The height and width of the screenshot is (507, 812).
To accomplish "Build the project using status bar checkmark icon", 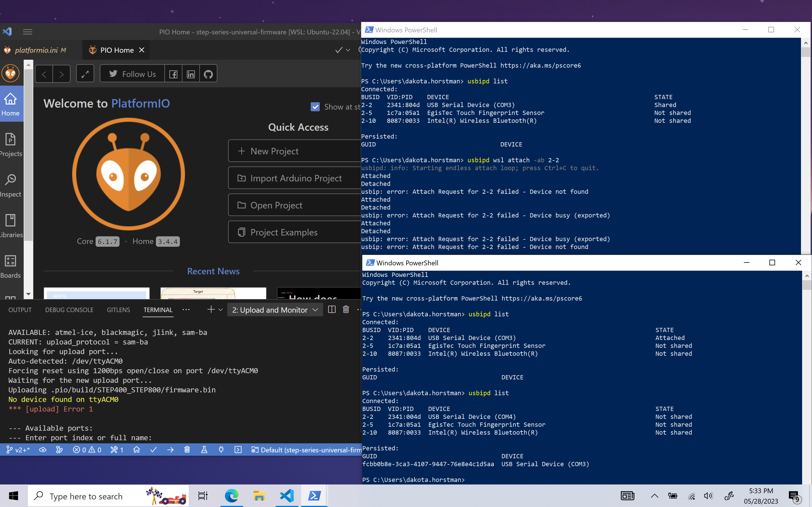I will pyautogui.click(x=154, y=450).
